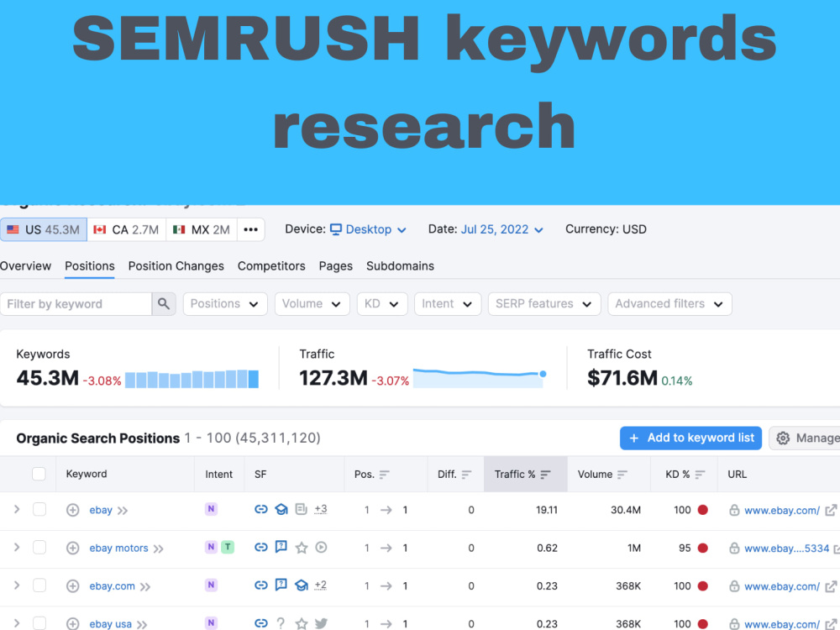
Task: Switch to the Overview tab
Action: pos(25,266)
